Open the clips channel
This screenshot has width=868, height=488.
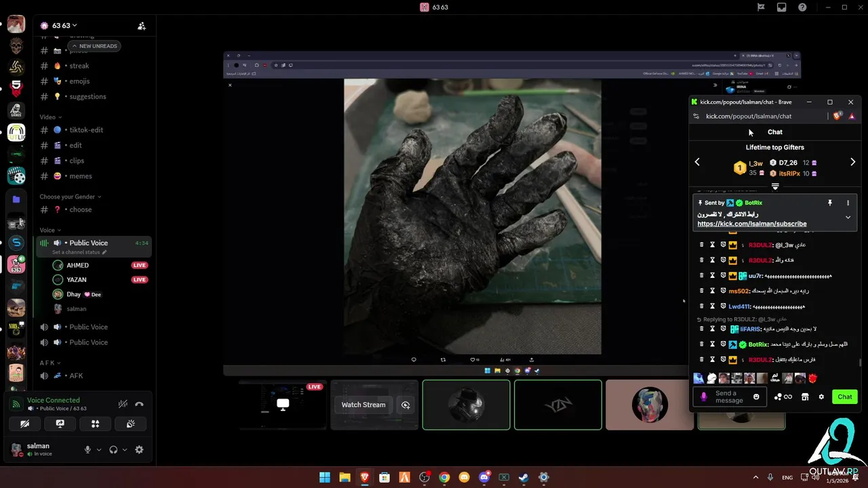pos(94,161)
